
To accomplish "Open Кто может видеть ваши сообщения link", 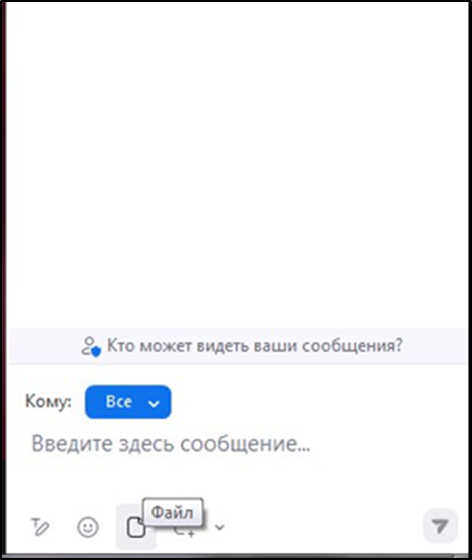I will pyautogui.click(x=255, y=346).
